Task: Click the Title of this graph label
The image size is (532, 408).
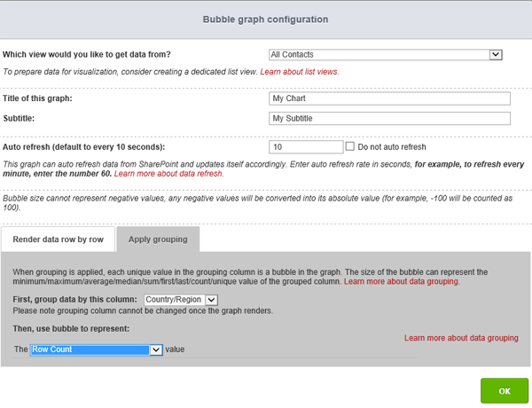Action: [37, 98]
